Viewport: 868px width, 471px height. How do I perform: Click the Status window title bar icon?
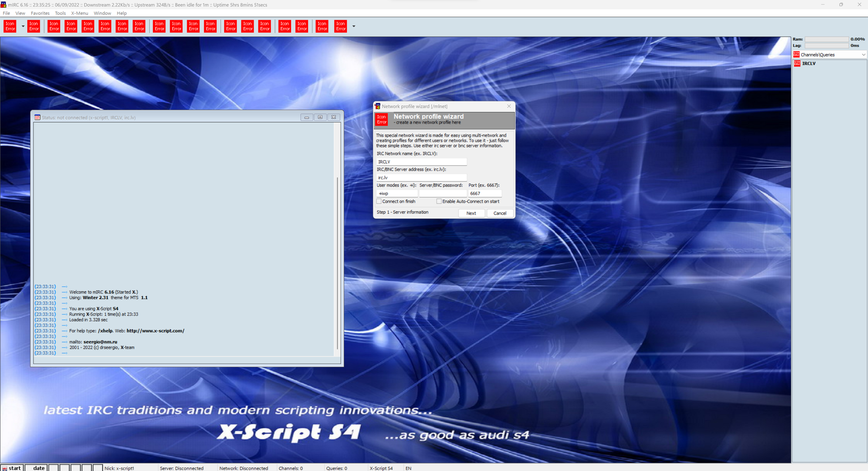click(37, 118)
